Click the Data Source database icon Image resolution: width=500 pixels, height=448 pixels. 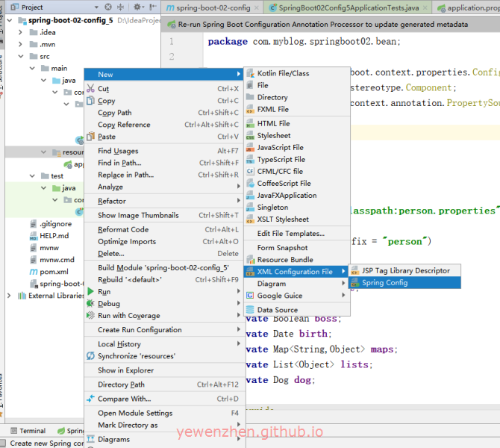pos(250,310)
